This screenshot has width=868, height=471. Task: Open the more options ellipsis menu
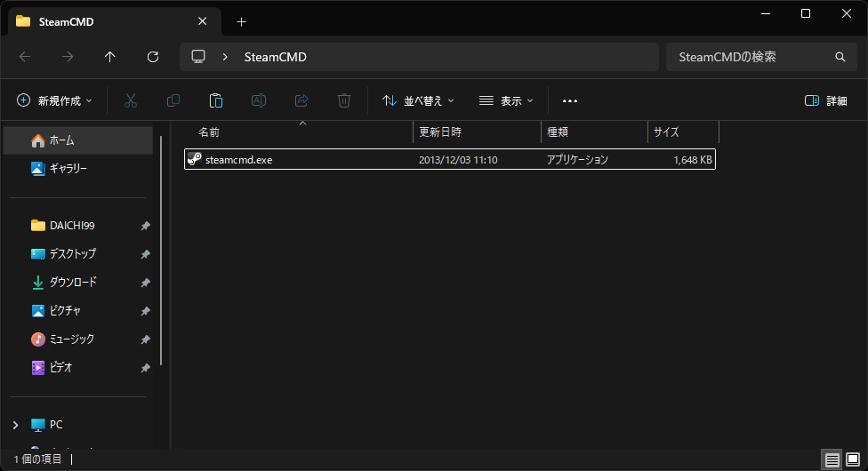pyautogui.click(x=569, y=100)
